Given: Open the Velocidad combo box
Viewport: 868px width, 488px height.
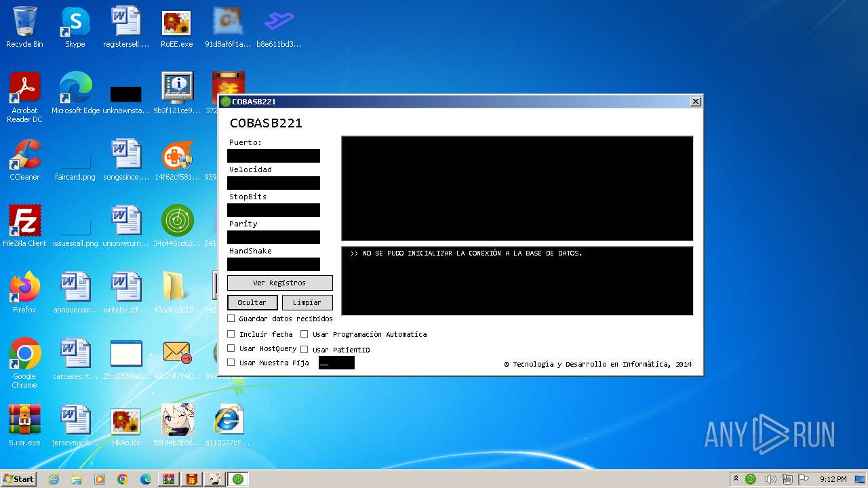Looking at the screenshot, I should pyautogui.click(x=273, y=183).
